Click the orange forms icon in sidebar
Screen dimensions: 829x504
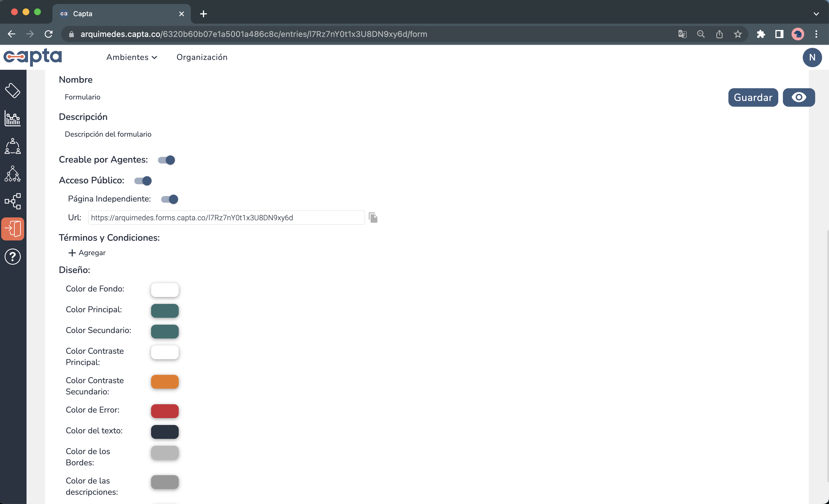(x=13, y=228)
